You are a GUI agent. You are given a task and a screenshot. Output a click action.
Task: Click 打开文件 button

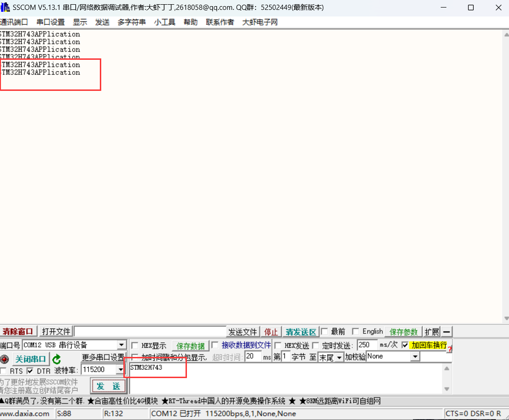pyautogui.click(x=56, y=332)
